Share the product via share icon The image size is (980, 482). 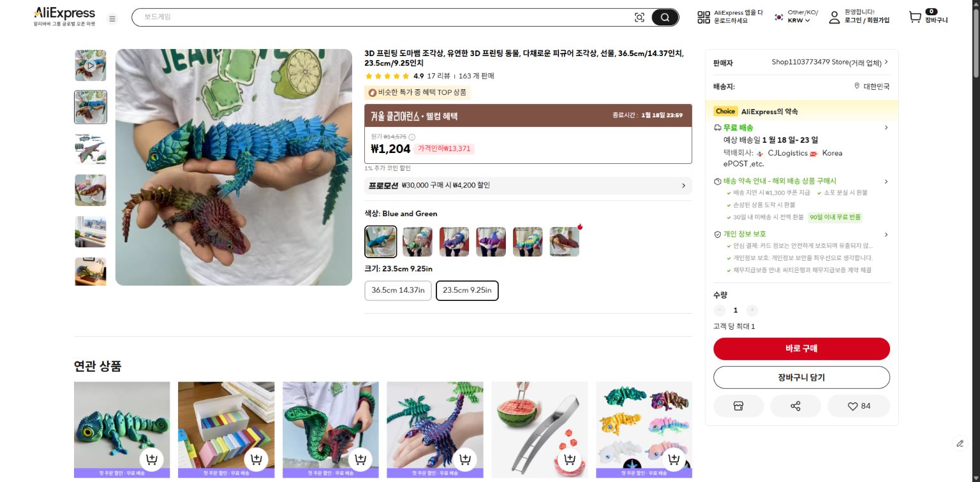point(796,405)
